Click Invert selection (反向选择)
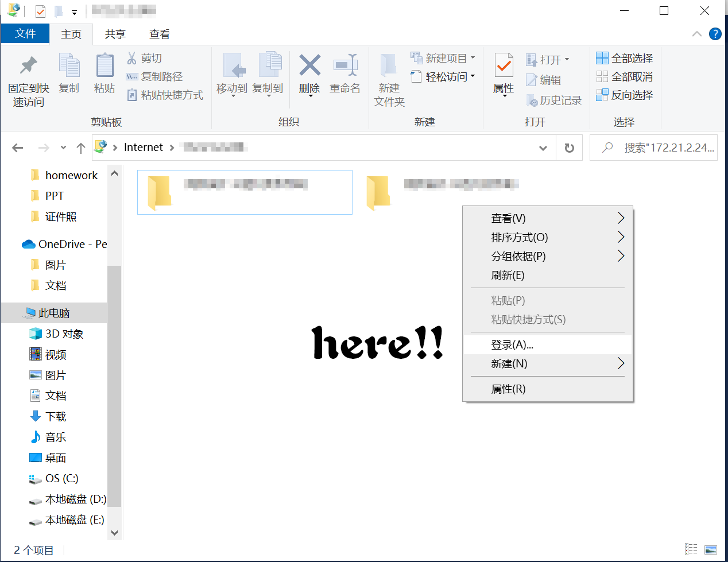 click(x=624, y=95)
